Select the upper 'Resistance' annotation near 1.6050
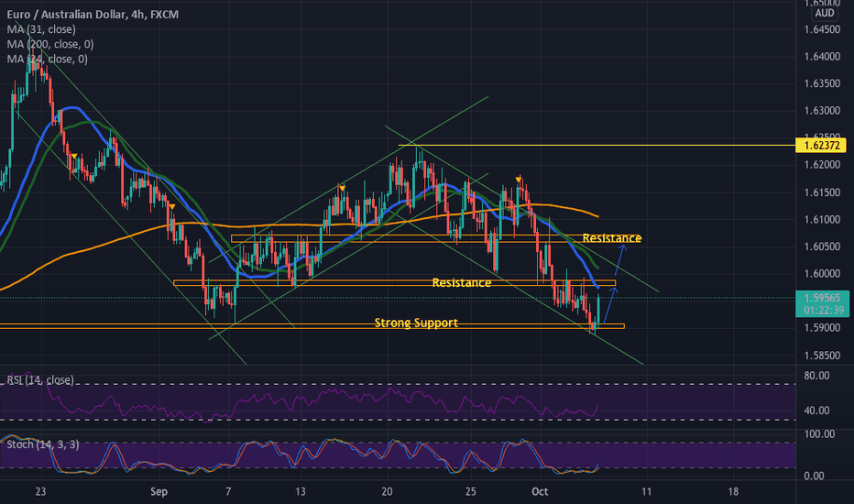 pos(611,238)
